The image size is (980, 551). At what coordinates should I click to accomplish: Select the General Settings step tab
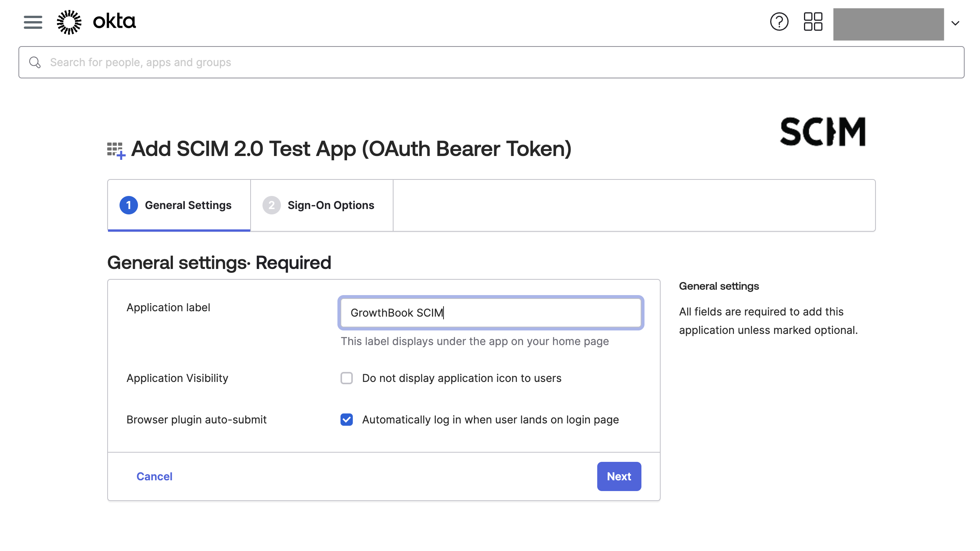[179, 205]
